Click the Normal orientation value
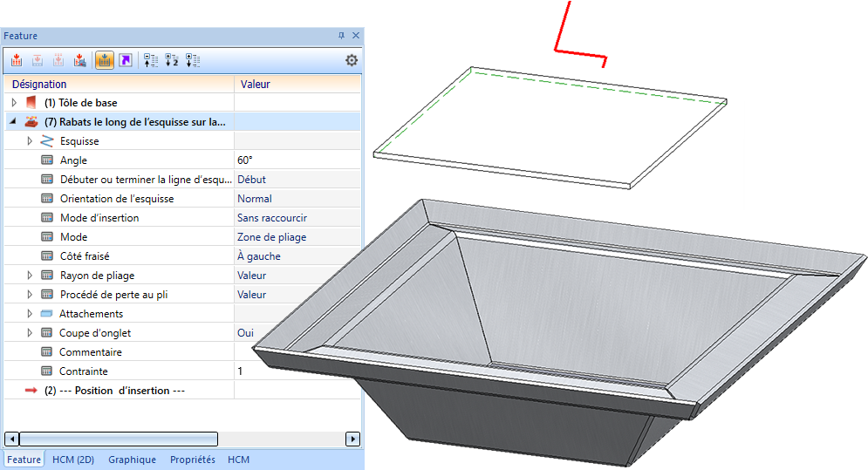Viewport: 868px width, 470px height. (297, 198)
